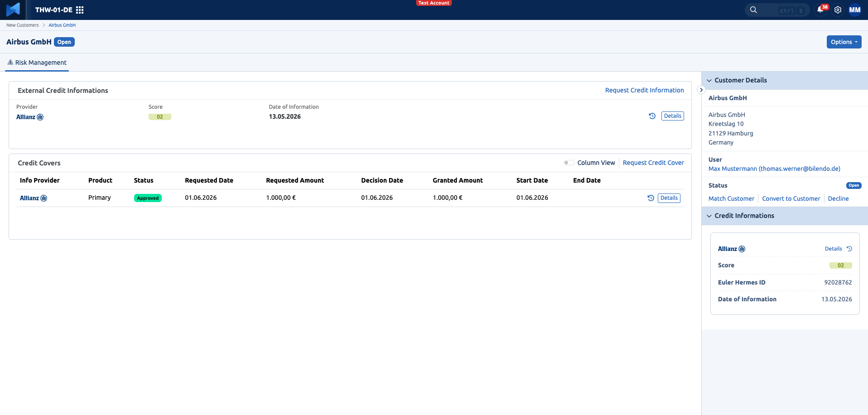Click the Start Date column header
Image resolution: width=868 pixels, height=415 pixels.
click(532, 180)
